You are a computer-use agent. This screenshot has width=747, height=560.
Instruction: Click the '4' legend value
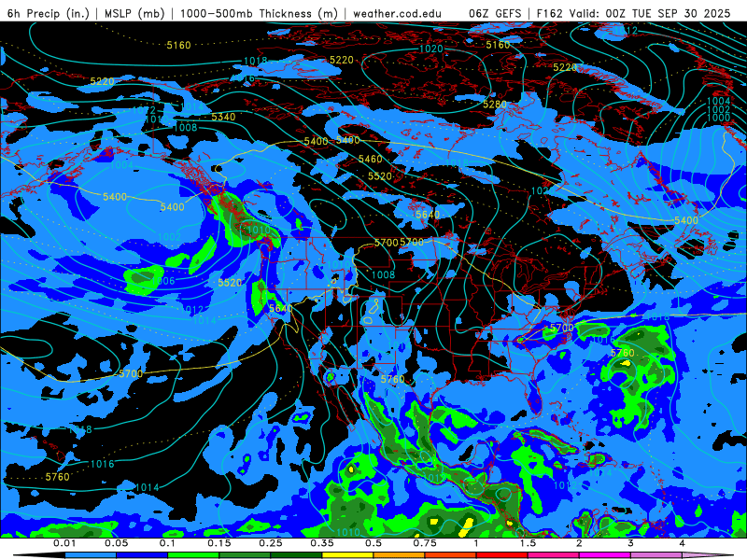click(683, 543)
